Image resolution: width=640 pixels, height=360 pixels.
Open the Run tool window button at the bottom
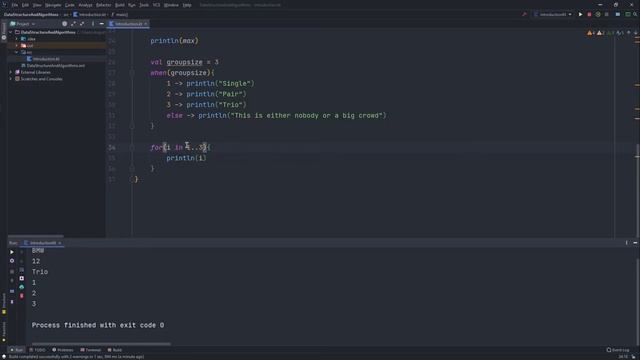pyautogui.click(x=16, y=350)
